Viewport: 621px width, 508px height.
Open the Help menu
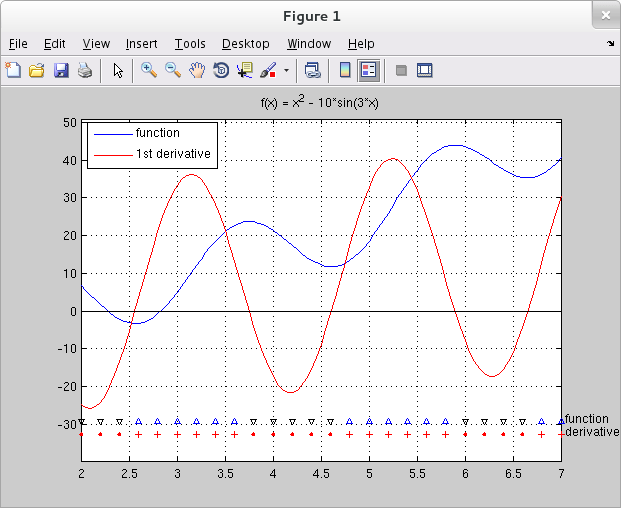coord(361,44)
